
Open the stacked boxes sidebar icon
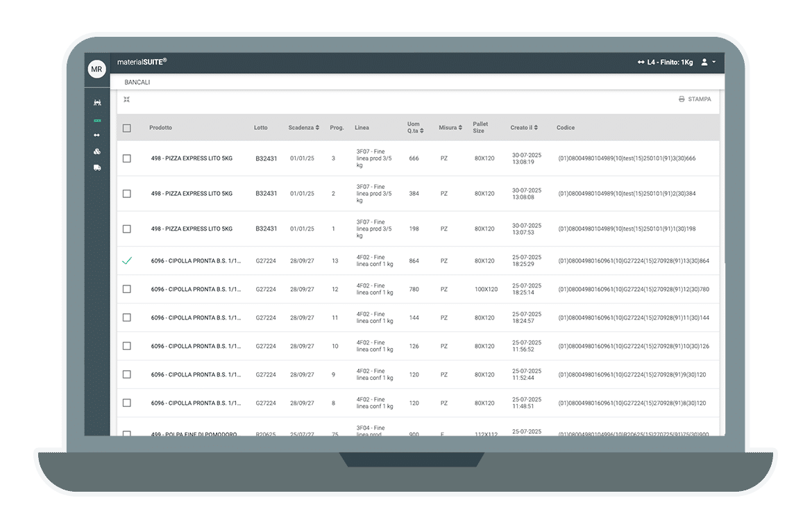[97, 151]
